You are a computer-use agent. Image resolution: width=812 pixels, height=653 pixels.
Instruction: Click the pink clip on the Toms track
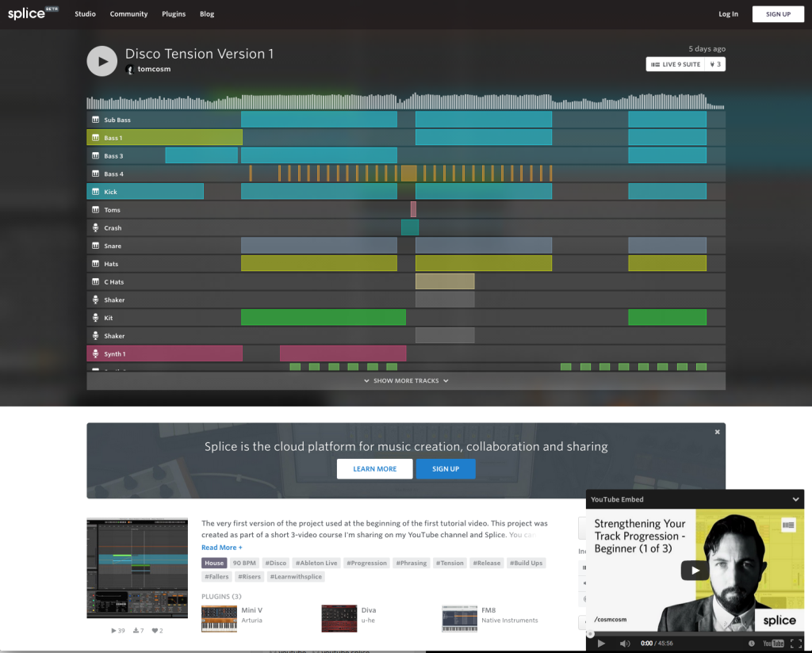tap(413, 209)
